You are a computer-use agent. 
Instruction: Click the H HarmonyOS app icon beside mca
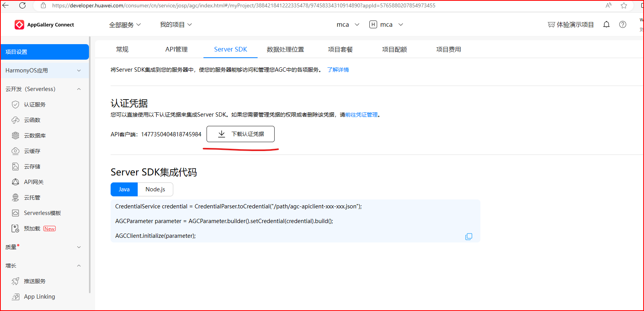(x=373, y=24)
